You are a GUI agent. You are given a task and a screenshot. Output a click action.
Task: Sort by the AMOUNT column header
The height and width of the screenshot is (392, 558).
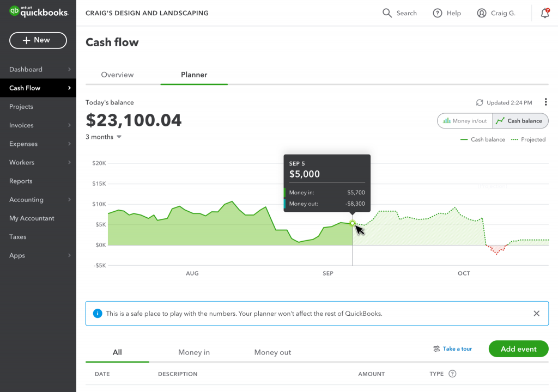(371, 374)
